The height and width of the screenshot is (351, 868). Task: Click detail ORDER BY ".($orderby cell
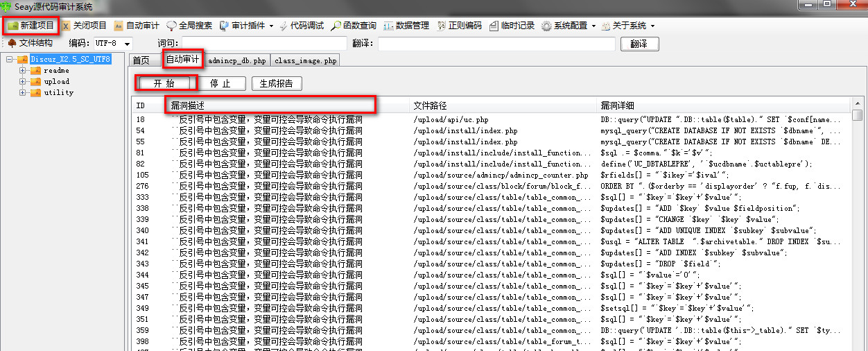(721, 186)
